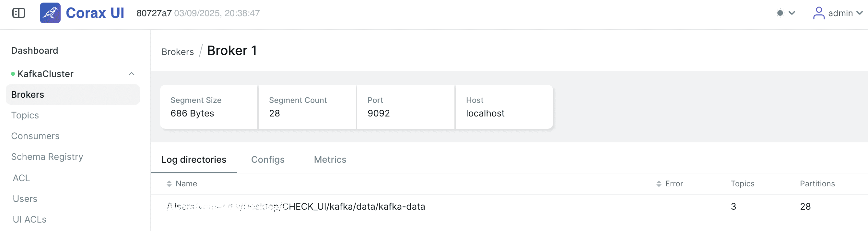Click the Partitions value 28 cell

pos(805,206)
